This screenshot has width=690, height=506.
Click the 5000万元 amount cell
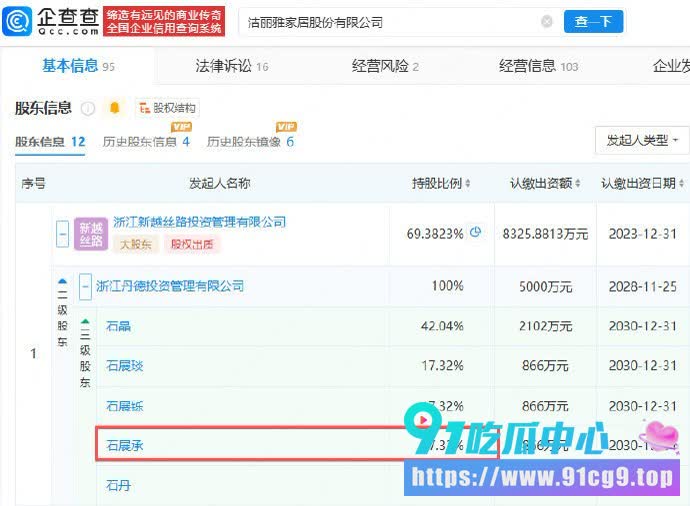pos(545,287)
